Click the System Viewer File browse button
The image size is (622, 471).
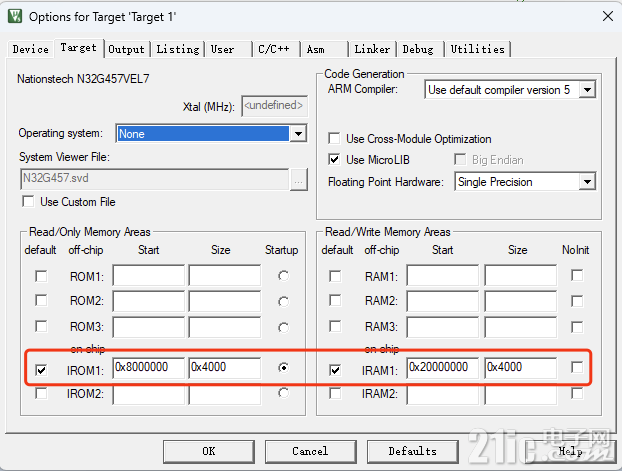click(x=299, y=180)
